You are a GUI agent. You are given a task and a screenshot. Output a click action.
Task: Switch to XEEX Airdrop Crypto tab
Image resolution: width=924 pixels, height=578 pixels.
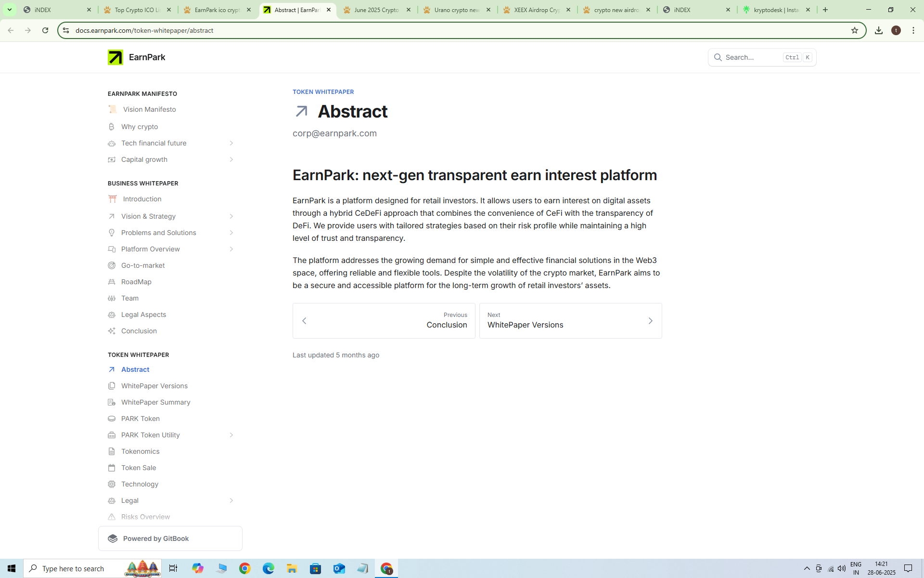(x=537, y=10)
